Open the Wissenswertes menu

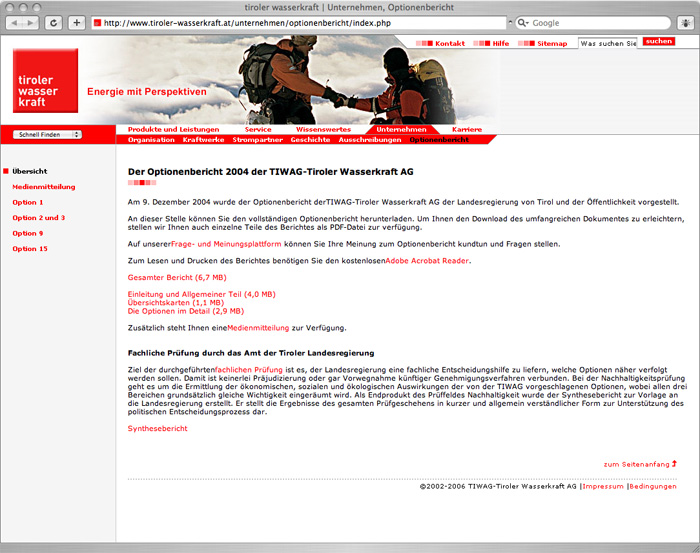(323, 129)
